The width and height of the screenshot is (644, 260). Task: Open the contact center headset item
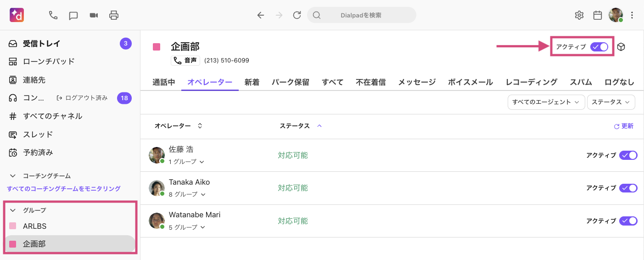[27, 98]
